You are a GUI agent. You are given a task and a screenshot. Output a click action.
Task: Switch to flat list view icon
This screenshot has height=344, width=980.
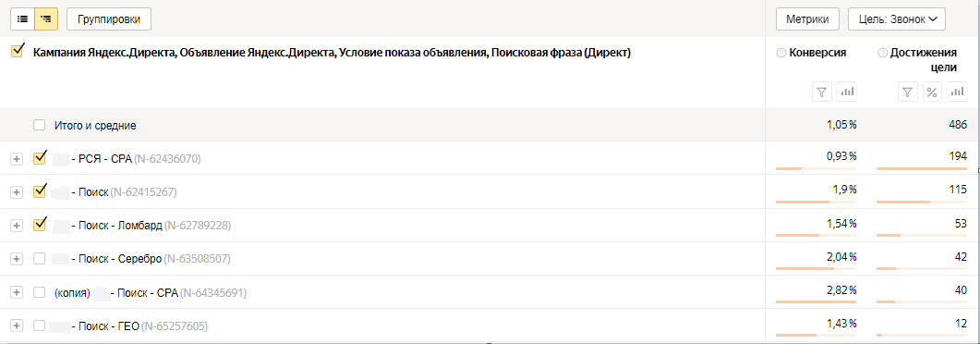tap(22, 19)
